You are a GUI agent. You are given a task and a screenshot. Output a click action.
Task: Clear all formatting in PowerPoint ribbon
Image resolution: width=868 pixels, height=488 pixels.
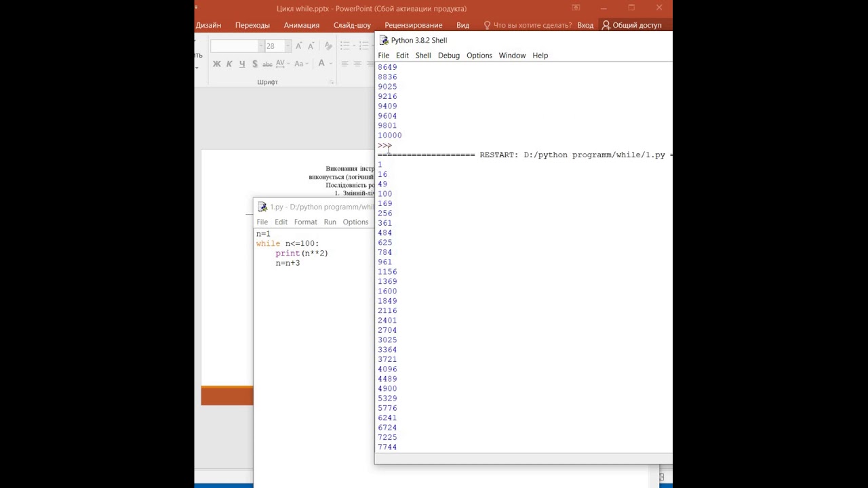point(328,46)
